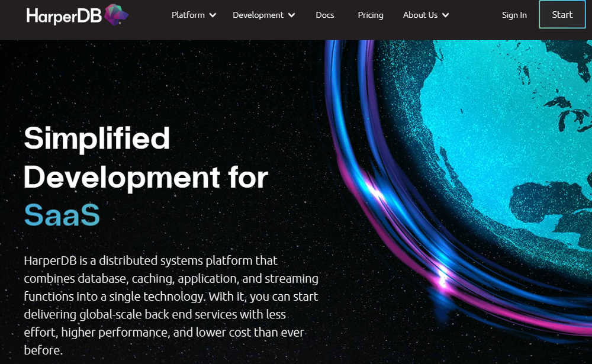Open the Pricing page

pos(371,15)
